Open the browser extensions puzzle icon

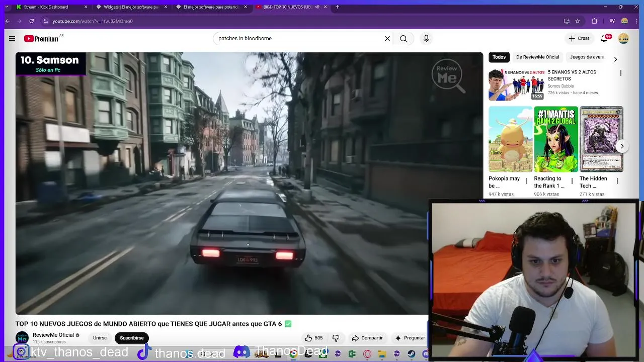(x=595, y=21)
